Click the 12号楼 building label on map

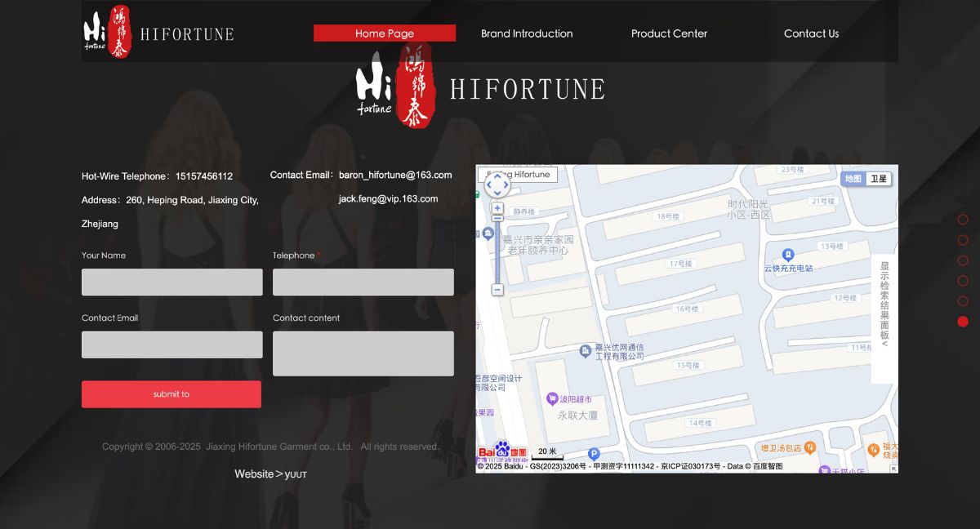[x=845, y=298]
